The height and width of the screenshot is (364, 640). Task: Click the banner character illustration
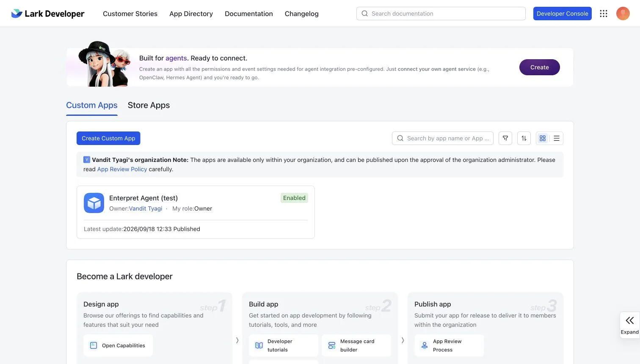click(105, 64)
